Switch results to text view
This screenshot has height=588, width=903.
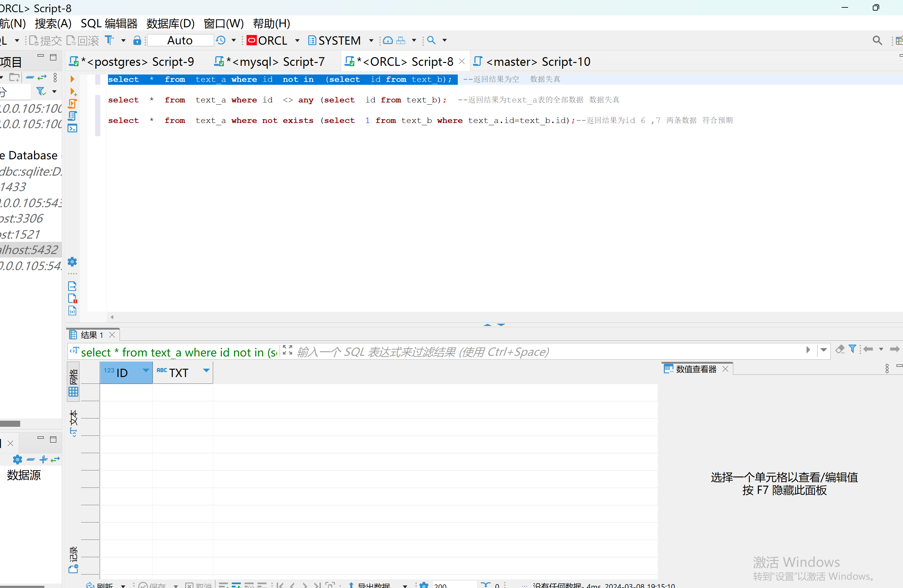click(73, 423)
